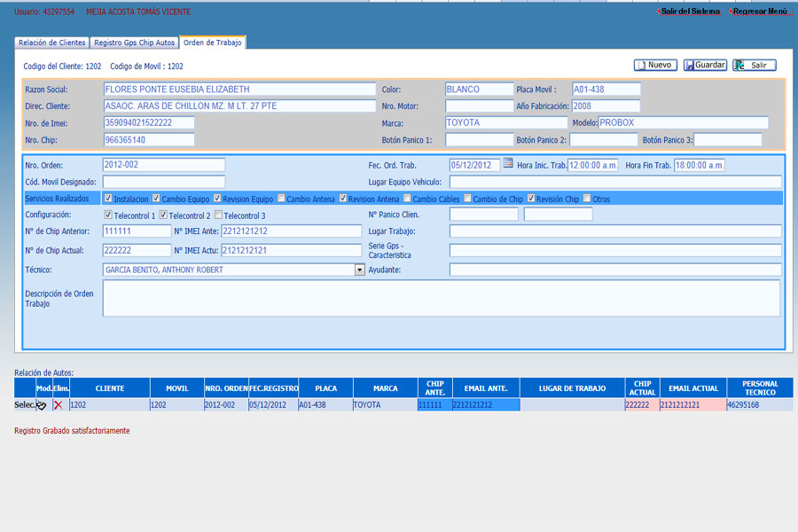Click the Salir del Sistema link
Viewport: 798px width, 532px height.
(x=689, y=12)
